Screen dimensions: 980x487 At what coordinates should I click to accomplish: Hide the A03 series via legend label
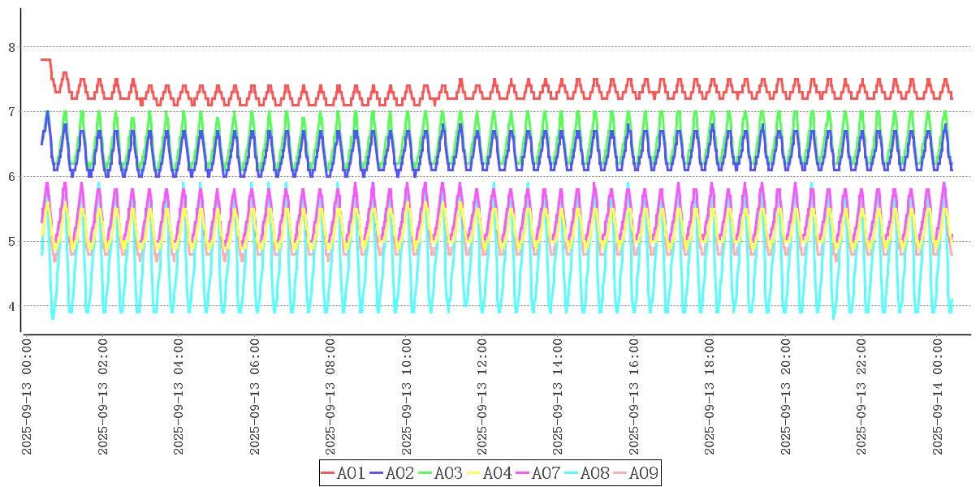click(448, 473)
